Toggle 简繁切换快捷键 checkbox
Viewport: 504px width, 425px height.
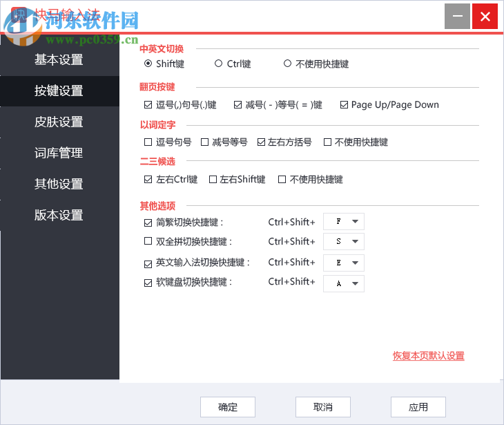[148, 223]
